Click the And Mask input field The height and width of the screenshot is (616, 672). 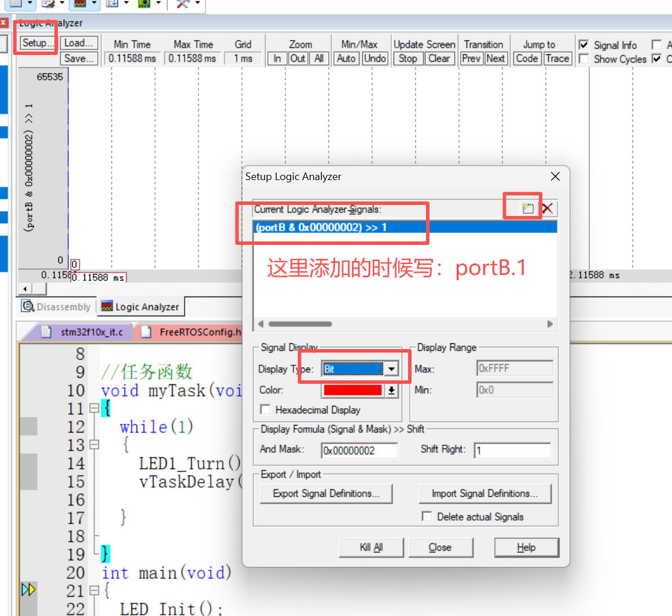pos(359,450)
